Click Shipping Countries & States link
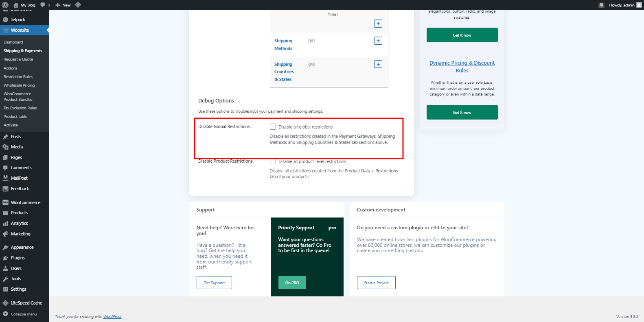Image resolution: width=644 pixels, height=322 pixels. point(284,72)
